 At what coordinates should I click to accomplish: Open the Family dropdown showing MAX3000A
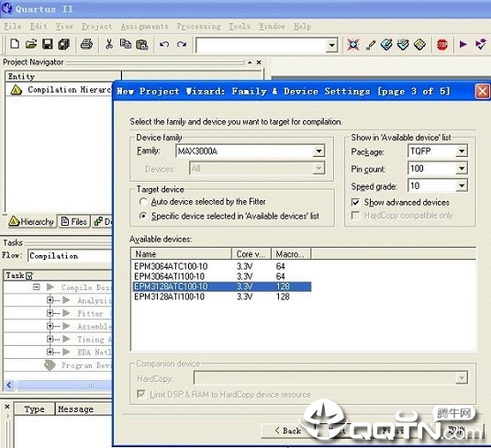click(x=318, y=151)
